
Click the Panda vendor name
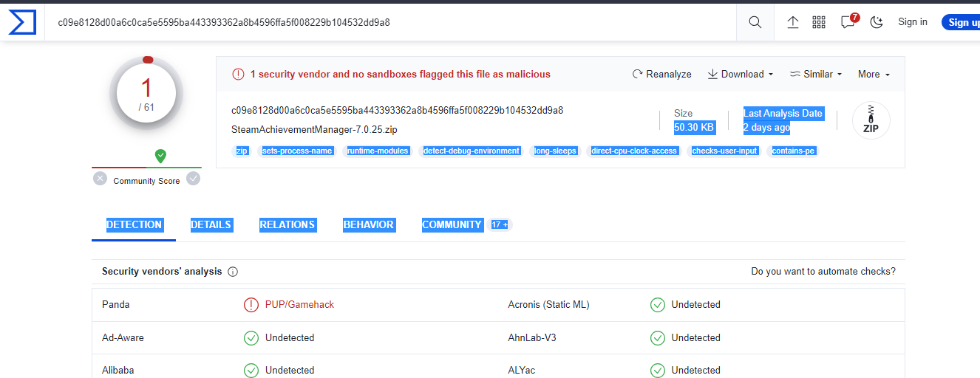pos(116,304)
